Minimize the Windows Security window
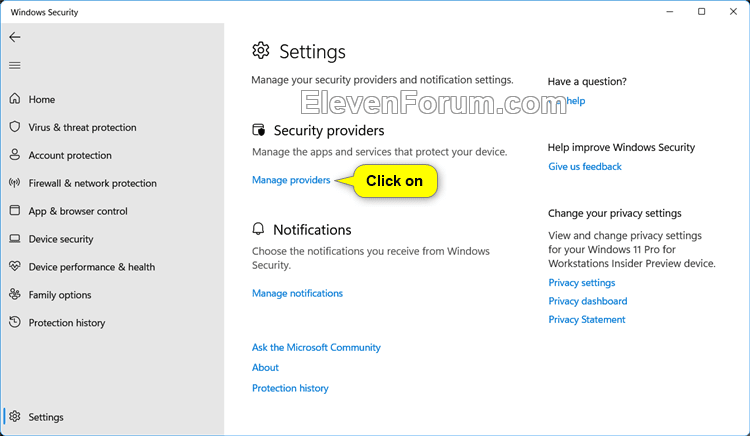 [670, 11]
